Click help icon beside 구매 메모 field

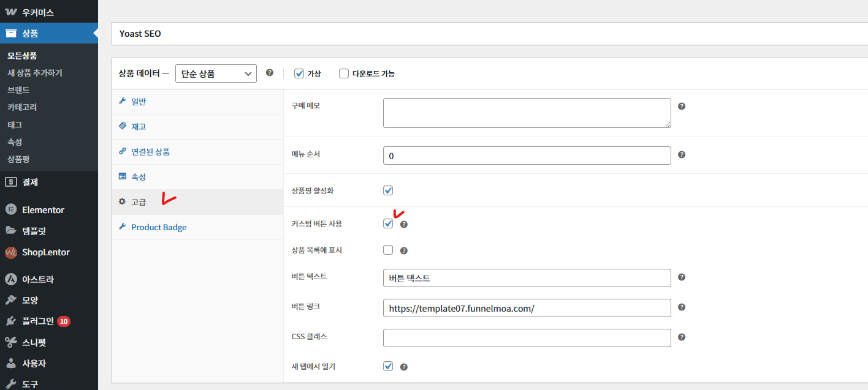point(682,106)
